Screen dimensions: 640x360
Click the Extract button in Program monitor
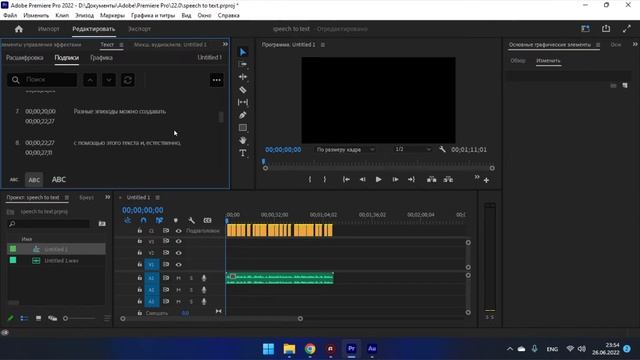point(448,180)
